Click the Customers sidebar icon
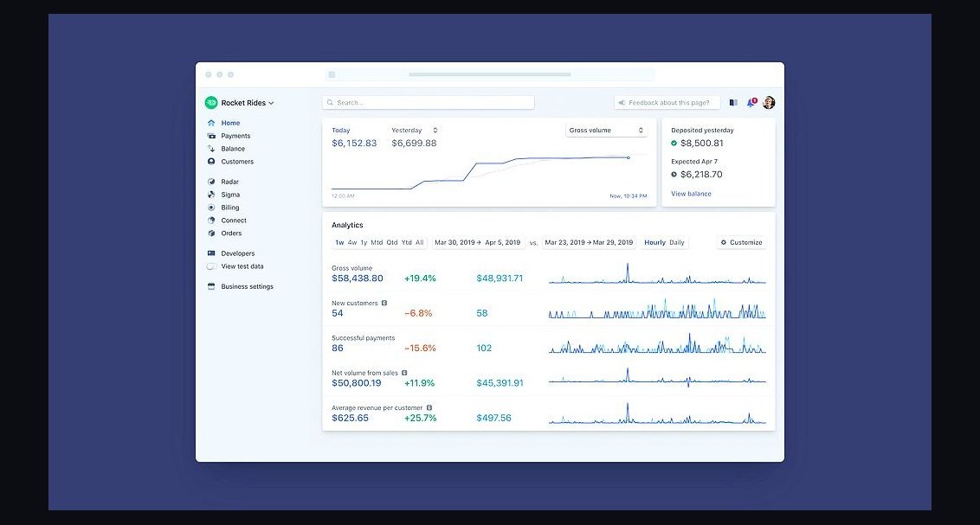 pyautogui.click(x=211, y=162)
